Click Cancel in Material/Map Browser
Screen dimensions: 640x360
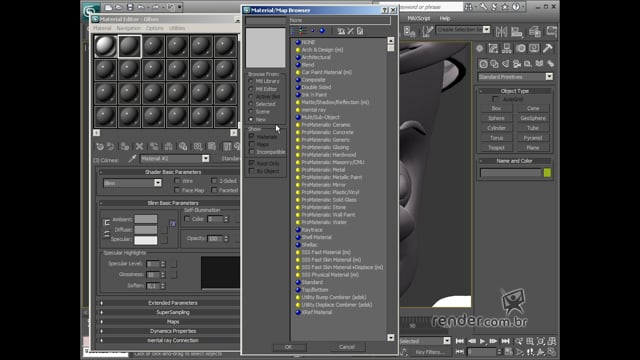[347, 347]
